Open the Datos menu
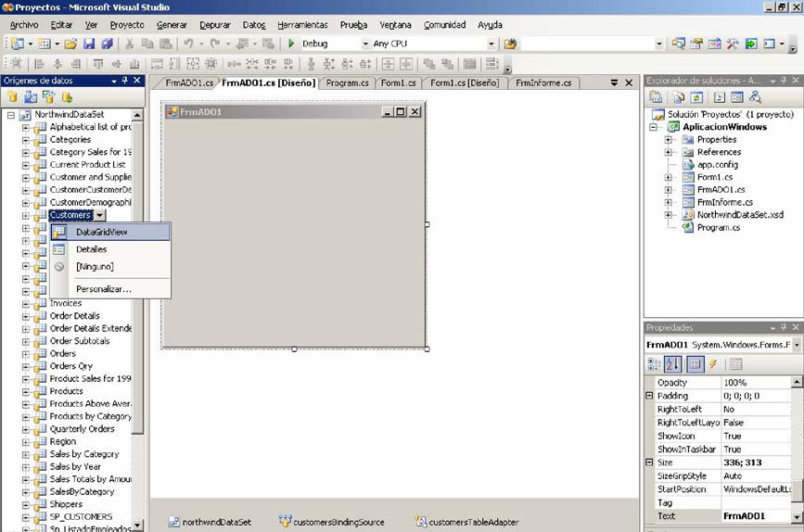The image size is (804, 532). point(254,25)
